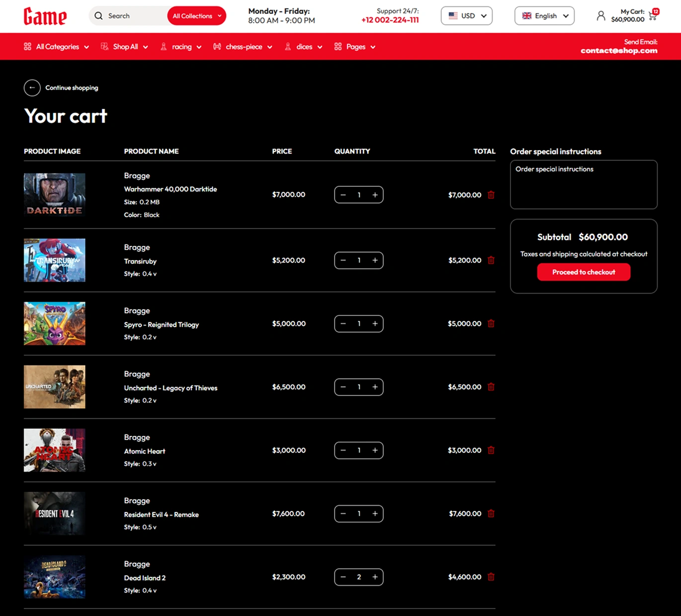Delete Dead Island 2 from cart
The width and height of the screenshot is (681, 616).
point(491,577)
